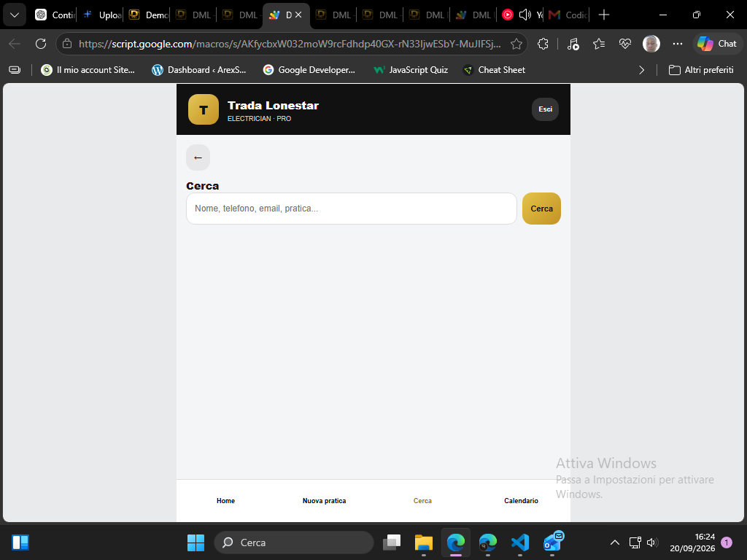This screenshot has height=560, width=747.
Task: Open the favorites list star icon
Action: point(599,44)
